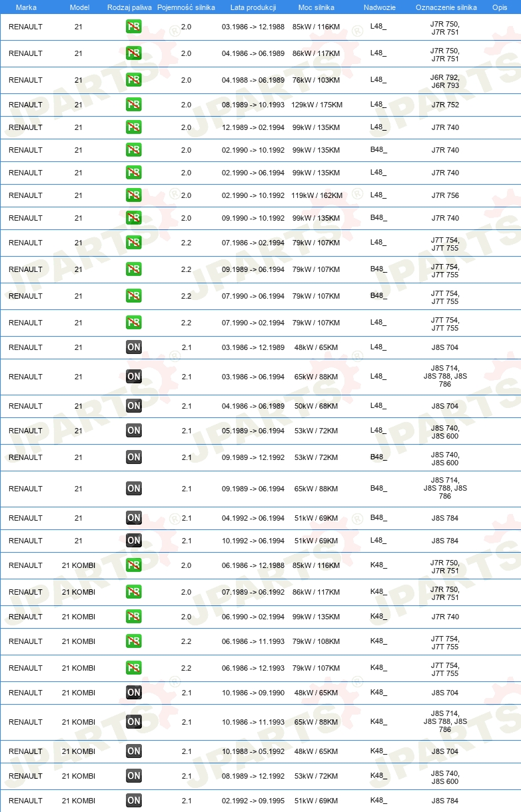521x812 pixels.
Task: Click the 06.1990 -> 02.1994 production years
Action: pos(253,617)
